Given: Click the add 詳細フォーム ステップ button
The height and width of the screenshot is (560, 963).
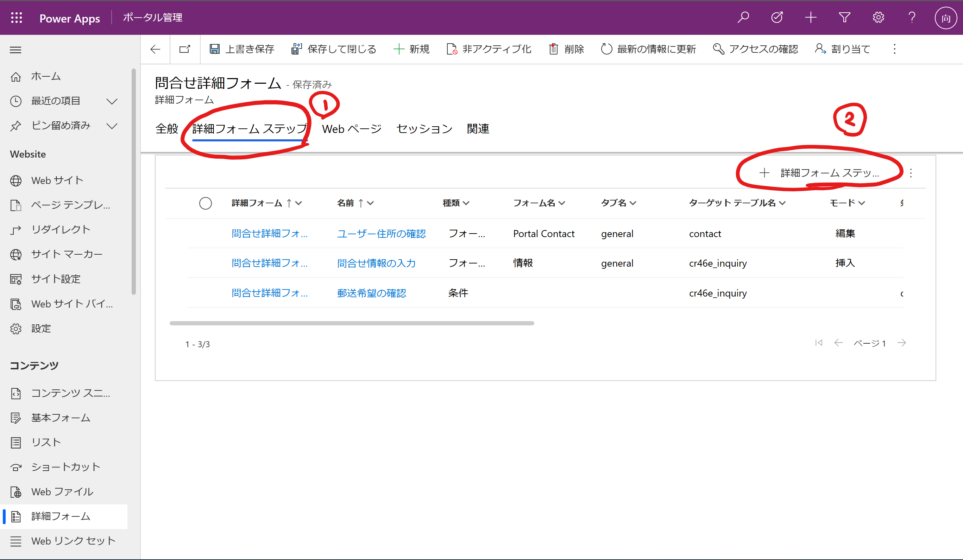Looking at the screenshot, I should coord(819,173).
